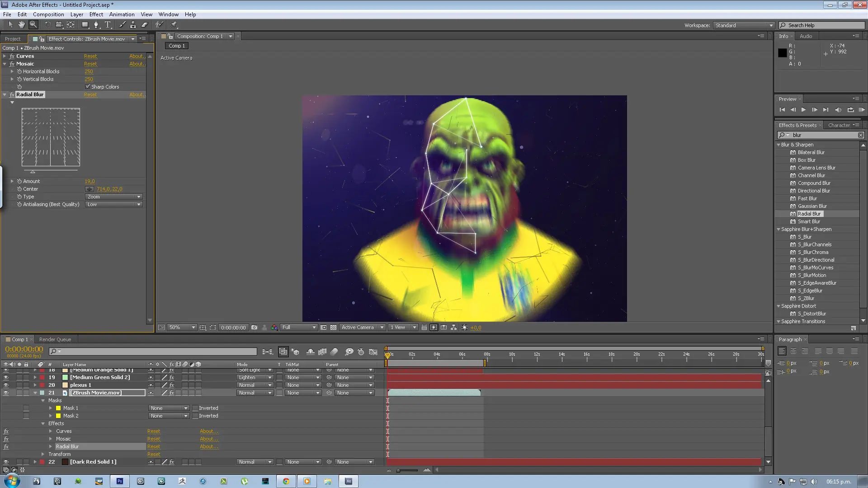Open the 50% magnification dropdown
Viewport: 868px width, 488px height.
click(x=182, y=328)
